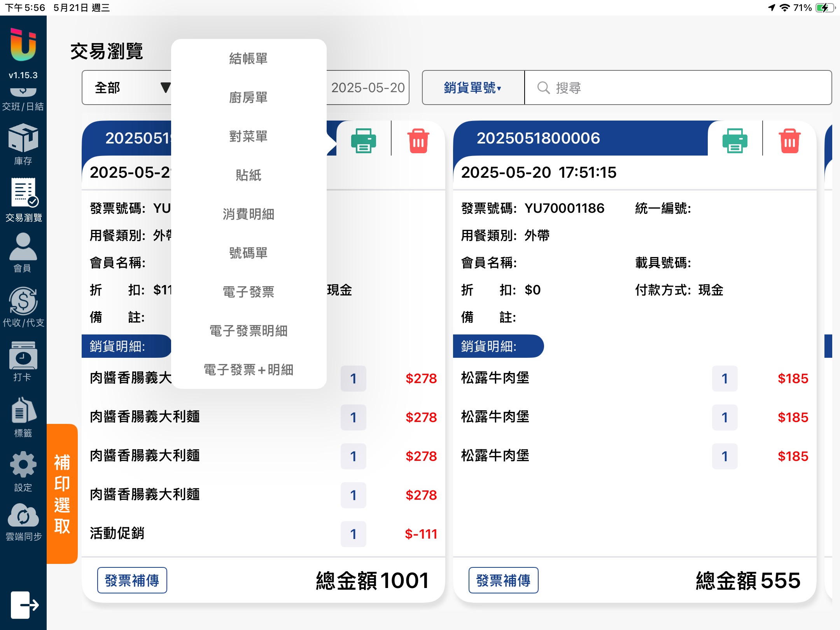Click 發票補傳 on order totaling 555
The height and width of the screenshot is (630, 840).
503,580
